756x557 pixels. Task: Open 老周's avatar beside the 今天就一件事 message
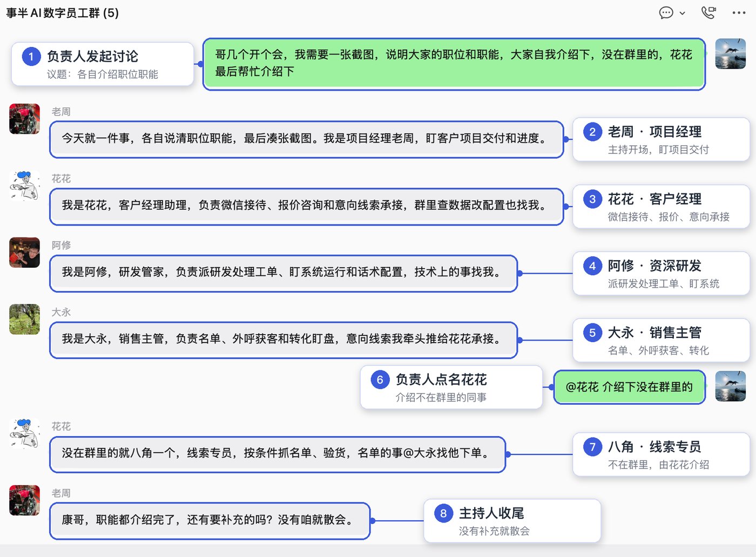coord(25,119)
